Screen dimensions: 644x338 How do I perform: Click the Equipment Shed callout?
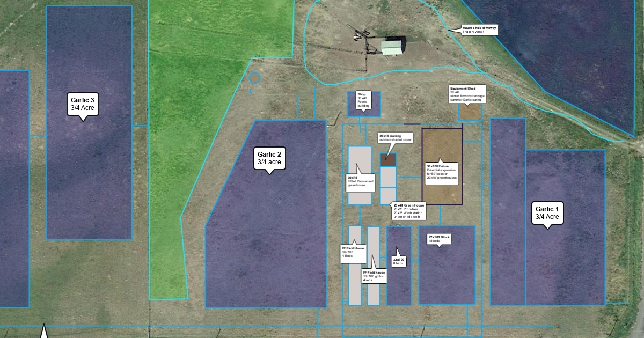point(469,93)
